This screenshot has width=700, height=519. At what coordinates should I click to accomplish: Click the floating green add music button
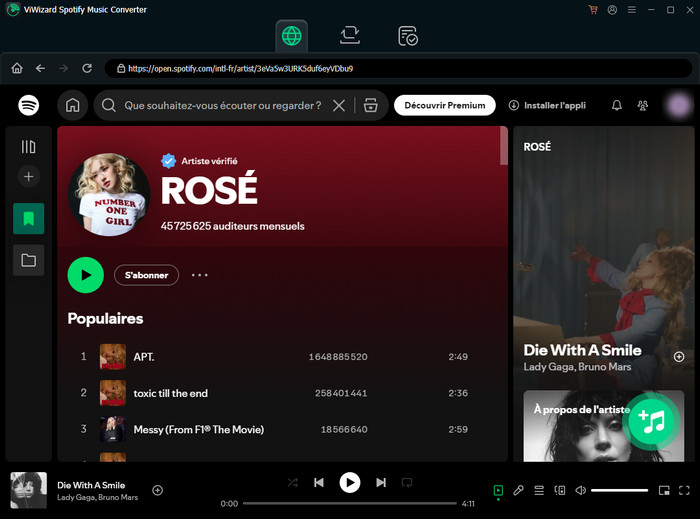click(x=651, y=421)
